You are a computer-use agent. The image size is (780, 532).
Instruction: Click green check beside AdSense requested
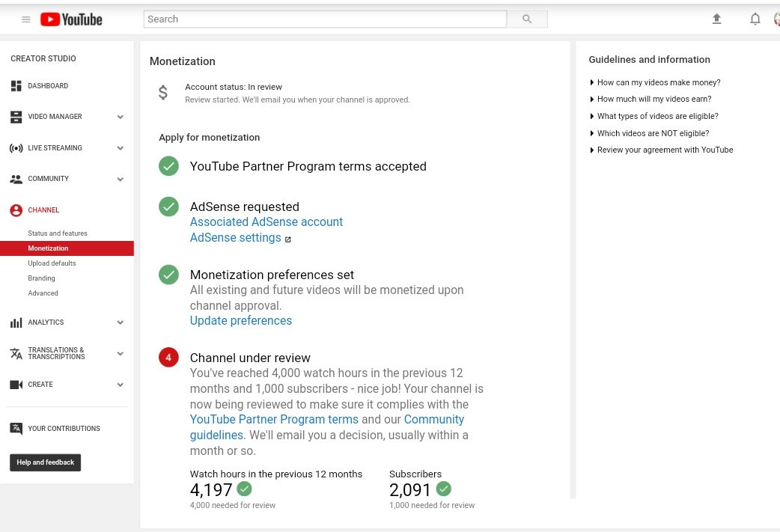pyautogui.click(x=168, y=207)
